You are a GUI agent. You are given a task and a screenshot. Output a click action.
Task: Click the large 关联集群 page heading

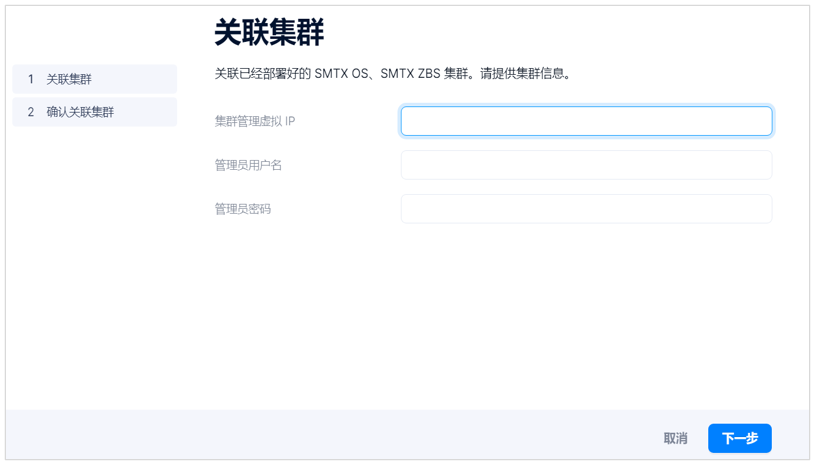click(x=269, y=32)
